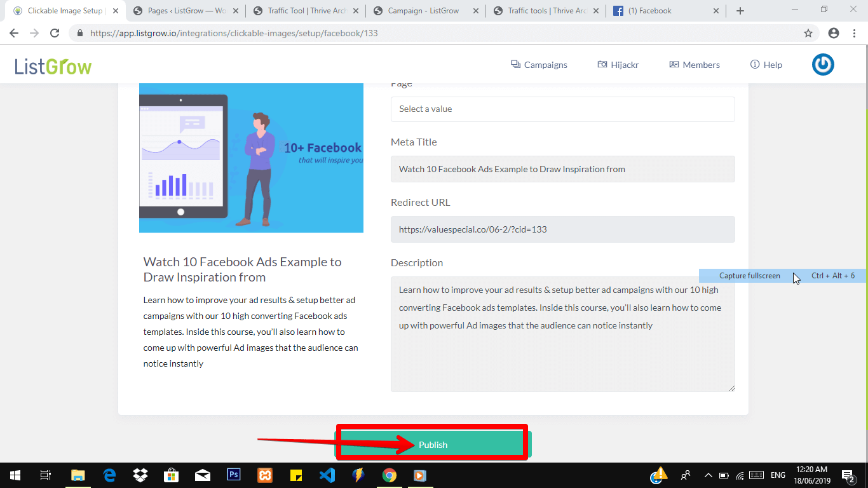The image size is (868, 488).
Task: Open the Chrome profile icon
Action: 834,33
